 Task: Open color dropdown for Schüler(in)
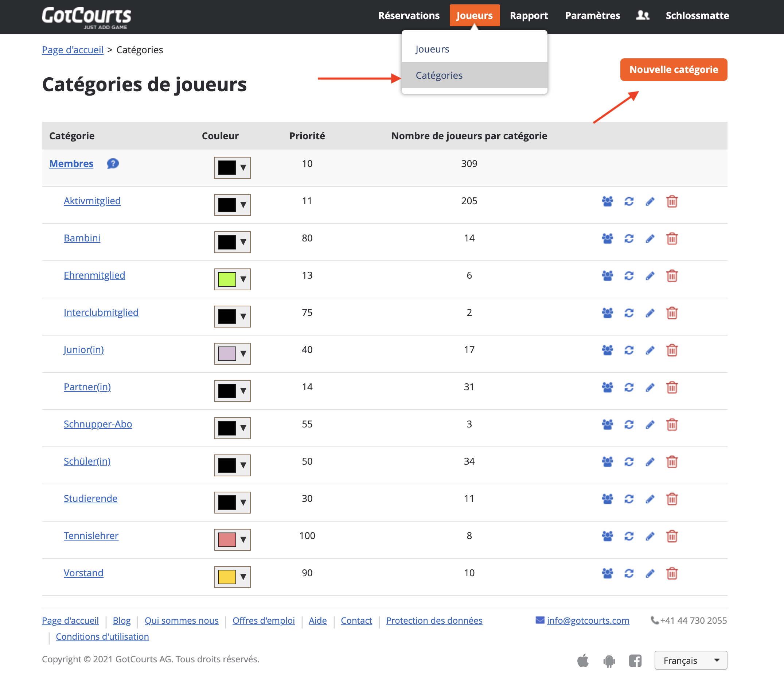(x=232, y=465)
